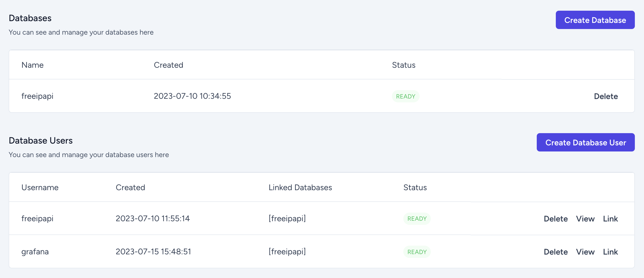Click the grafana linked database [freeipapi] entry
The width and height of the screenshot is (644, 278).
click(287, 252)
